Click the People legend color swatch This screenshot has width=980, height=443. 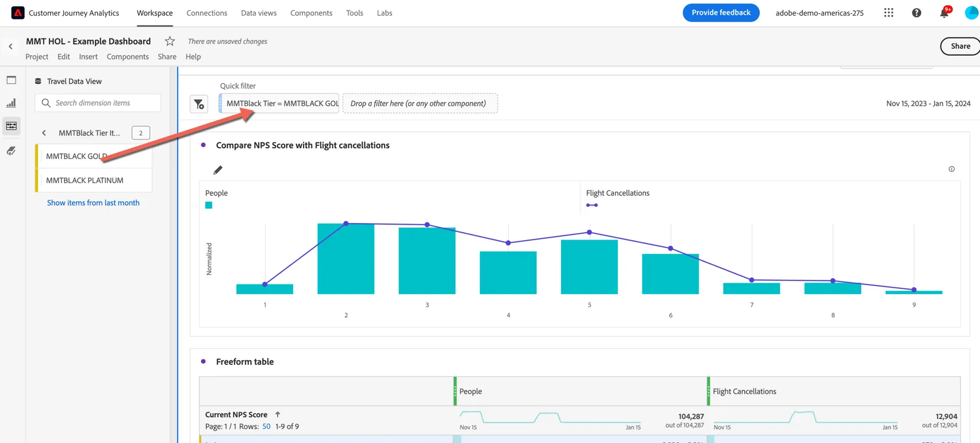coord(209,205)
